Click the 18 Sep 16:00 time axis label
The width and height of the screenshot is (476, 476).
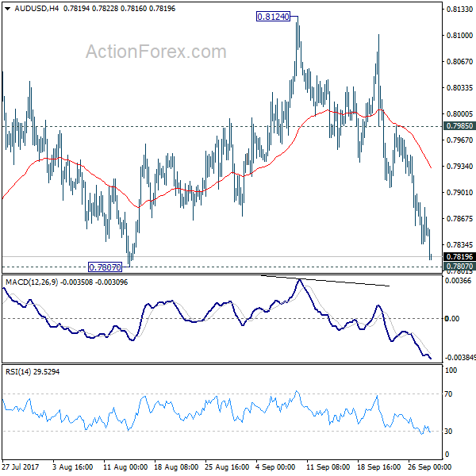tap(378, 466)
